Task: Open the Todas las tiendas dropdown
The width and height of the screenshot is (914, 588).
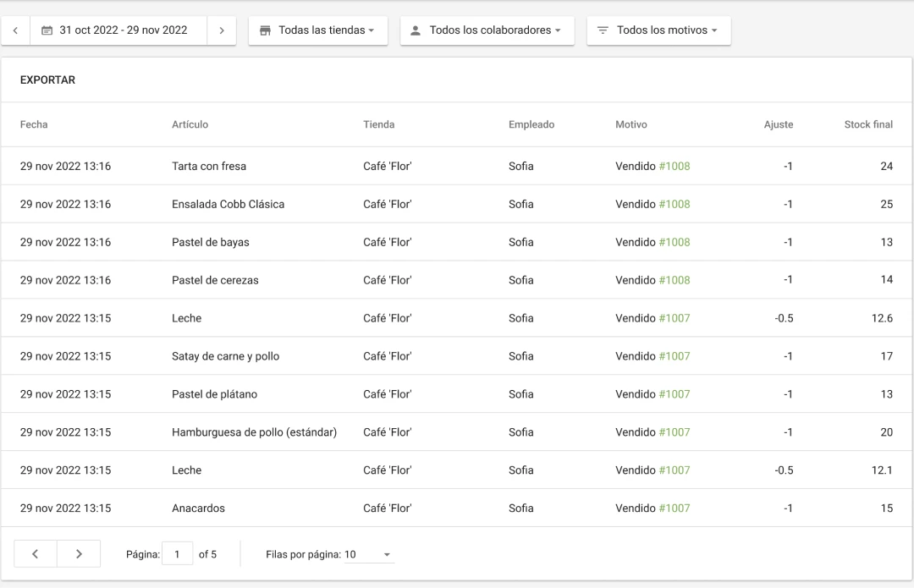Action: click(324, 30)
